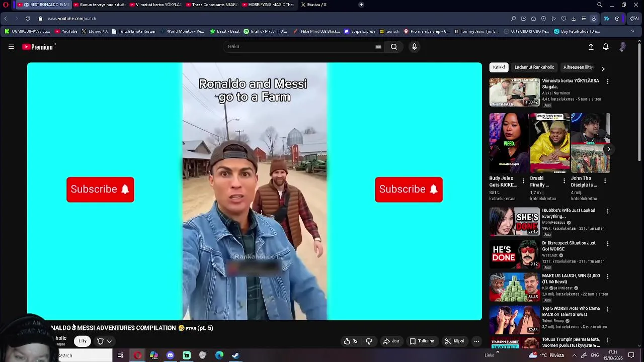Go to YouTube Premium home logo
Screen dimensions: 644x362
(x=38, y=47)
